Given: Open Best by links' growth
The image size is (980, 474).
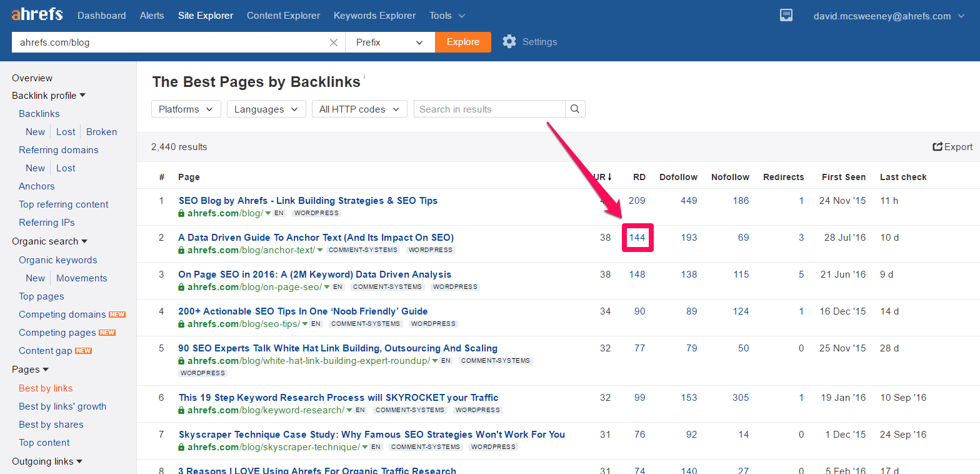Looking at the screenshot, I should point(62,406).
